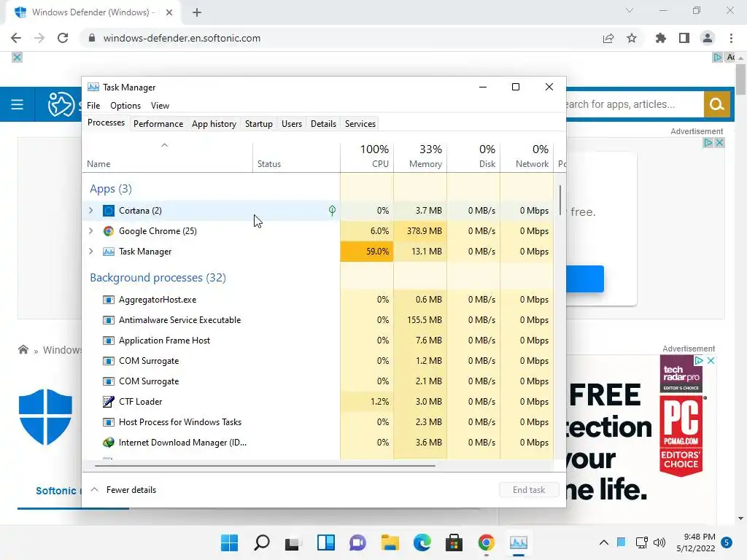The image size is (747, 560).
Task: Open Chrome profile avatar icon
Action: (708, 38)
